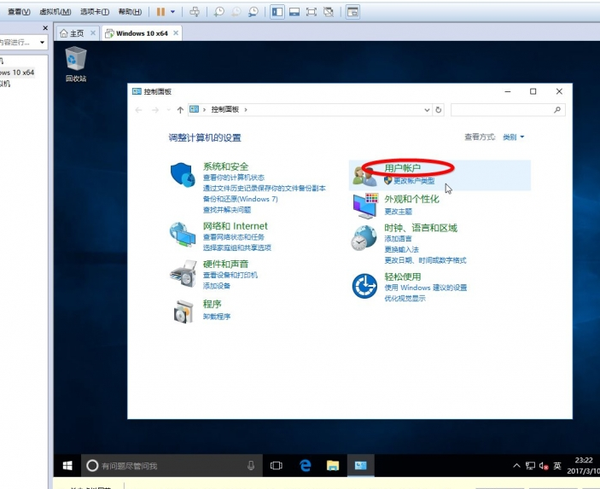600x489 pixels.
Task: Click the VMware pause button
Action: click(160, 11)
